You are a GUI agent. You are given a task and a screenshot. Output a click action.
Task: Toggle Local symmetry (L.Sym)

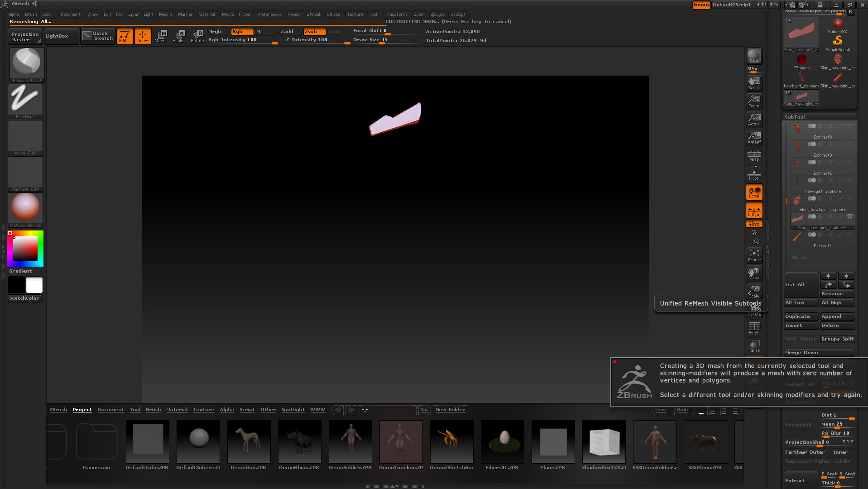754,211
